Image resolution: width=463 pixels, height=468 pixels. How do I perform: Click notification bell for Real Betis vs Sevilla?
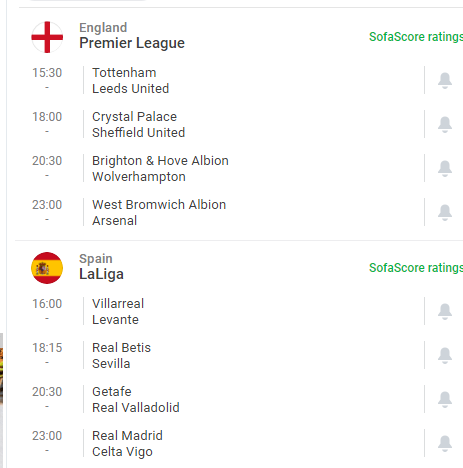click(x=445, y=355)
